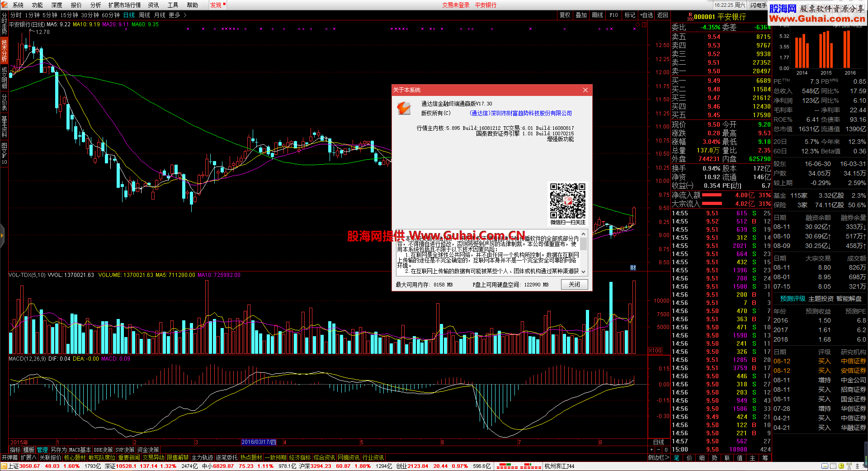The image size is (868, 471).
Task: Select the 资金决策 template
Action: [x=148, y=450]
